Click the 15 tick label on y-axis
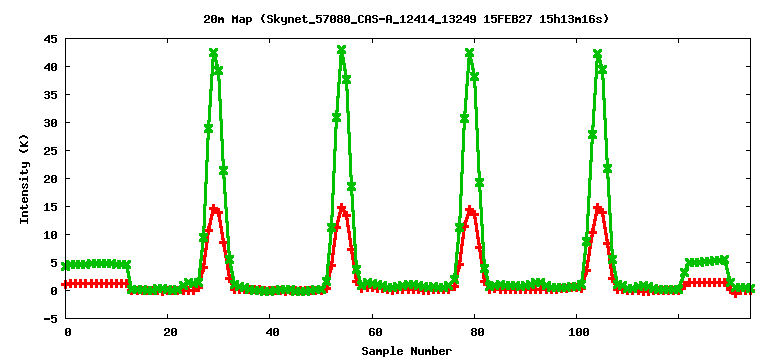Screen dimensions: 768x360 pos(51,207)
